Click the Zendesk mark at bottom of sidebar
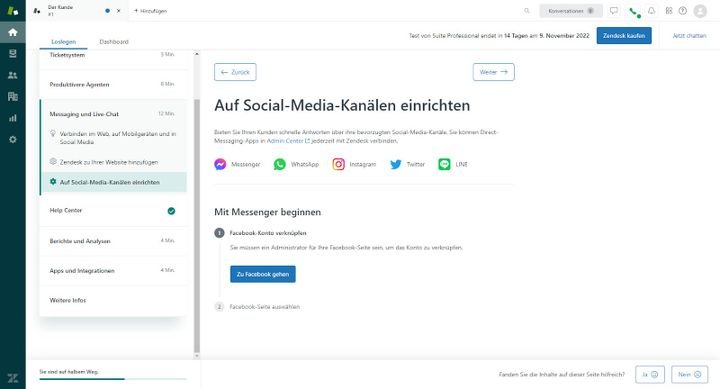 [13, 378]
